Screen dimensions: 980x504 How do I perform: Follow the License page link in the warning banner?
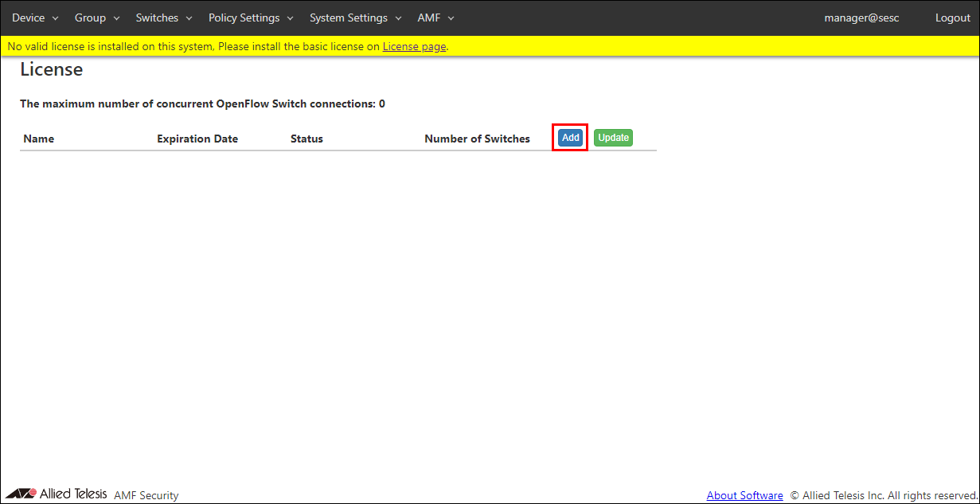(x=414, y=46)
